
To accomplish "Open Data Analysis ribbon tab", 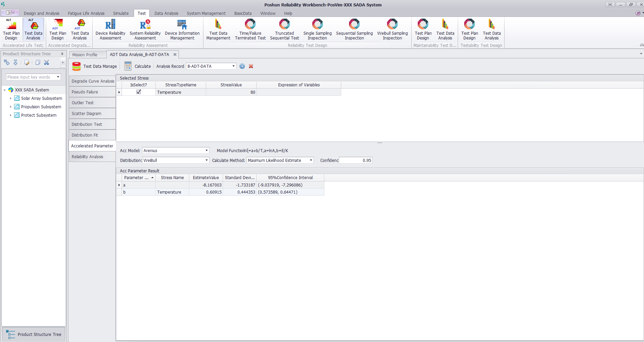I will (x=166, y=13).
